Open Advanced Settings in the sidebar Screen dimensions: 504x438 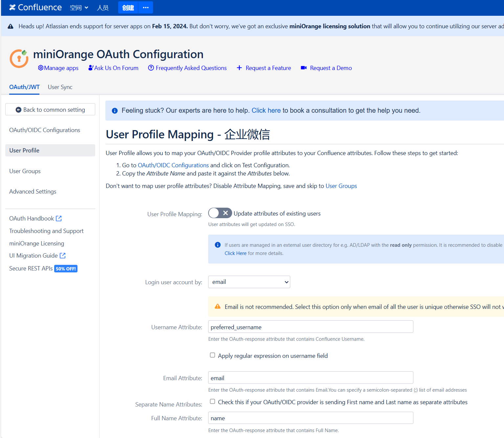[x=33, y=192]
